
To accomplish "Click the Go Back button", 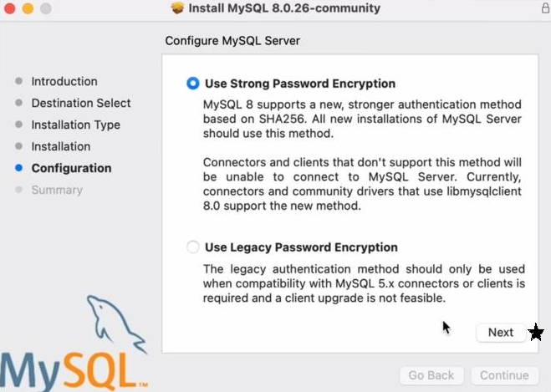I will point(431,376).
